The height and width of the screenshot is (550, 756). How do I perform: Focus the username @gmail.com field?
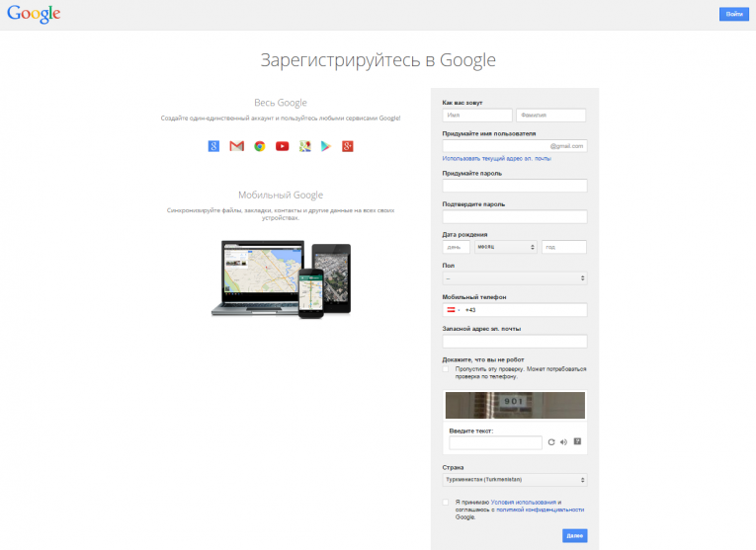515,146
